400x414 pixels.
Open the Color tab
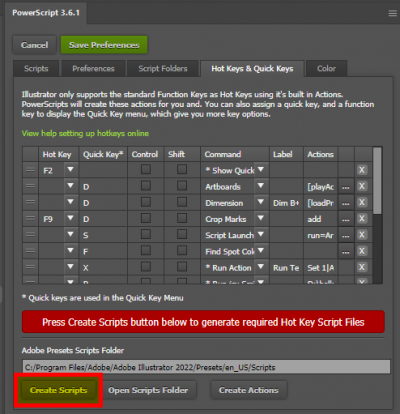[326, 69]
